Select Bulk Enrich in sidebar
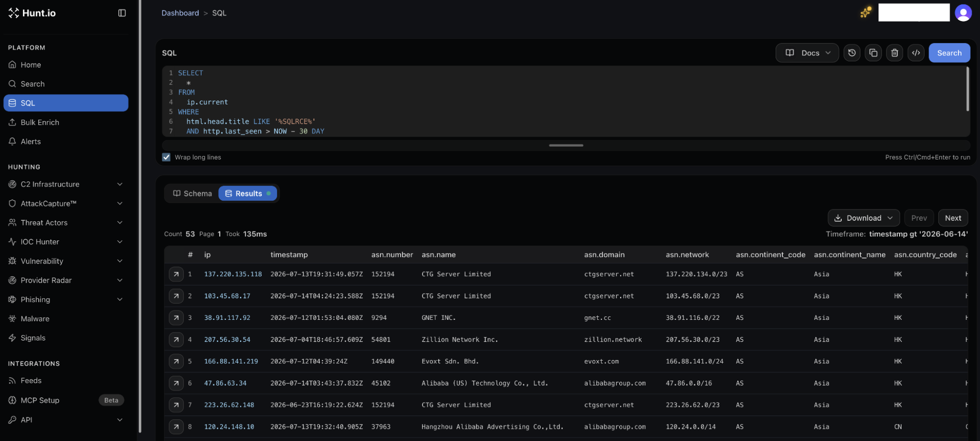This screenshot has width=980, height=441. (66, 123)
